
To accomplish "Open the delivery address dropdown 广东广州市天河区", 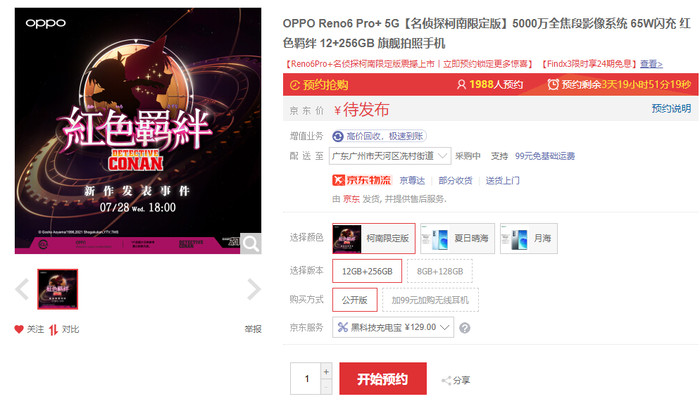I will (390, 156).
